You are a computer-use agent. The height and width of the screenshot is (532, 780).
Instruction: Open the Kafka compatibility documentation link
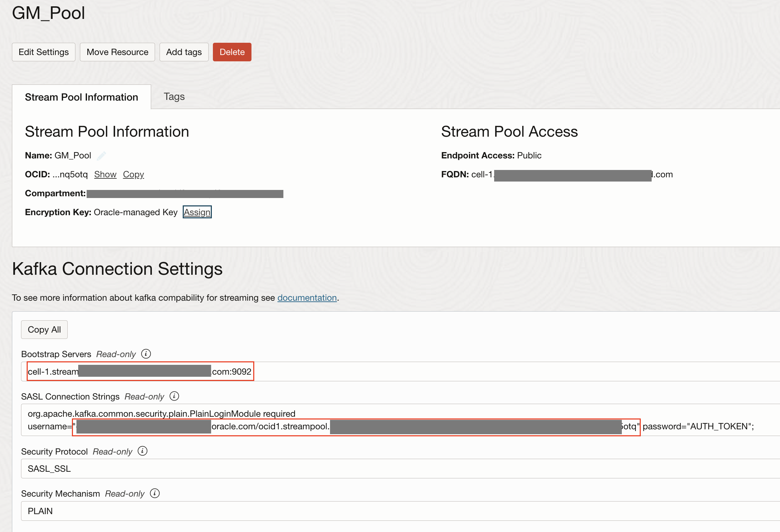coord(307,298)
